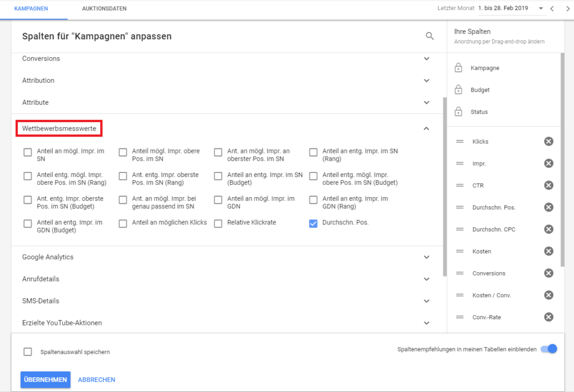
Task: Check Anteil an mögl. Impr. im SN
Action: tap(28, 152)
